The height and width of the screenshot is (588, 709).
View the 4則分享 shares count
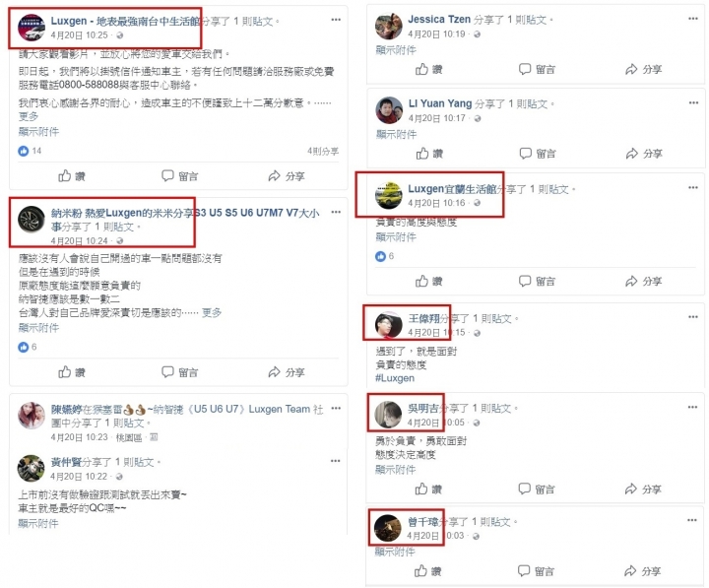tap(323, 151)
